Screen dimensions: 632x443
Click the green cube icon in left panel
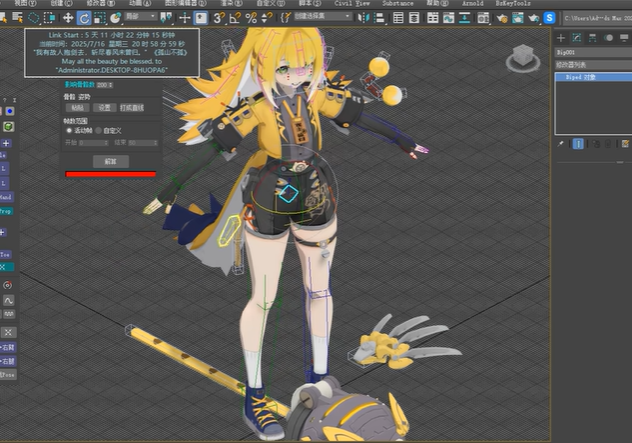[8, 127]
